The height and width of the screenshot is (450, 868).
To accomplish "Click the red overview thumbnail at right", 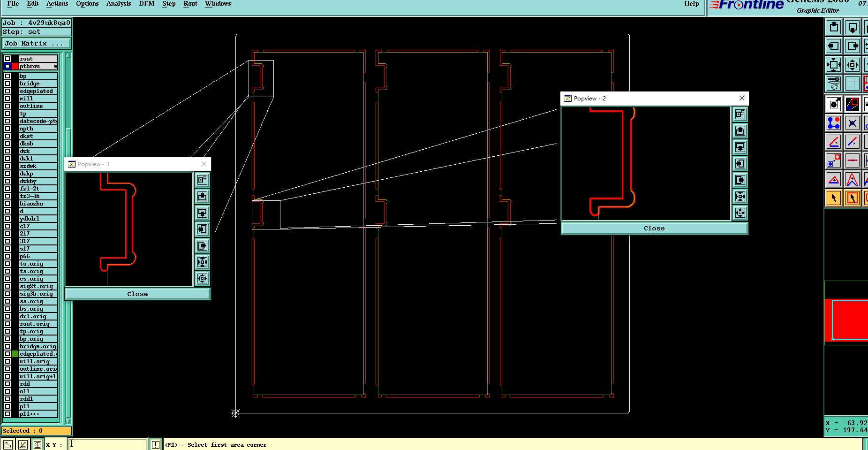I will (846, 320).
